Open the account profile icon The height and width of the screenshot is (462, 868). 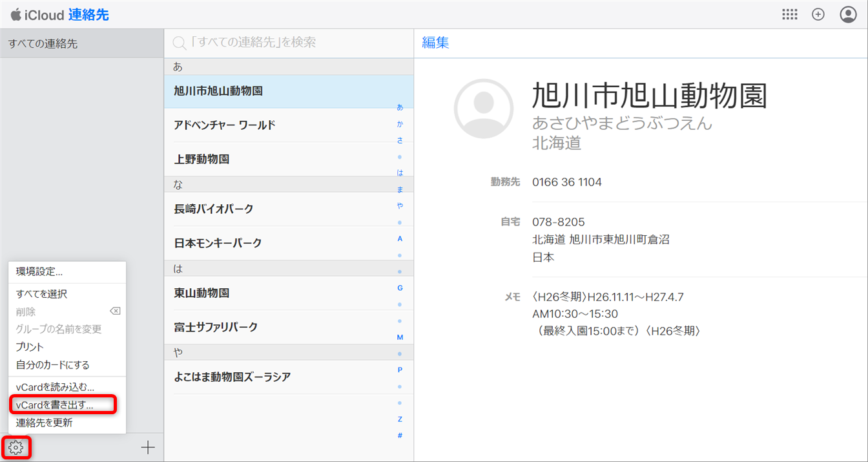(848, 14)
